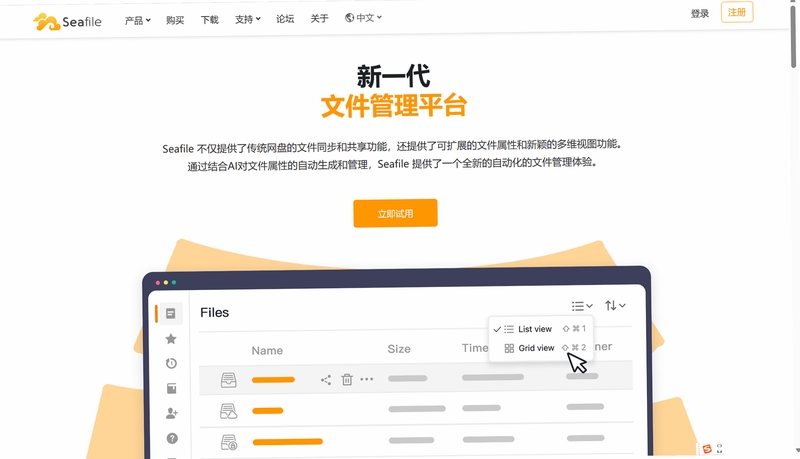Open the list view mode dropdown
Viewport: 800px width, 459px height.
coord(582,306)
